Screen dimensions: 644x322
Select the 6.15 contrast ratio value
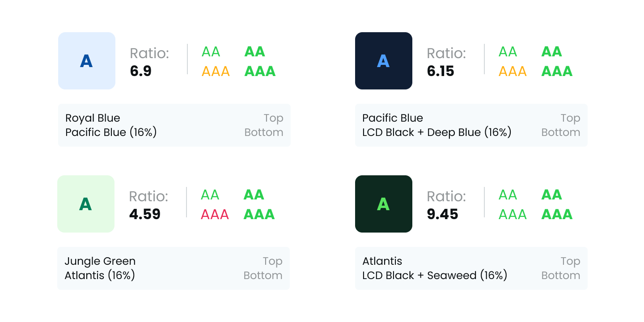click(x=441, y=71)
